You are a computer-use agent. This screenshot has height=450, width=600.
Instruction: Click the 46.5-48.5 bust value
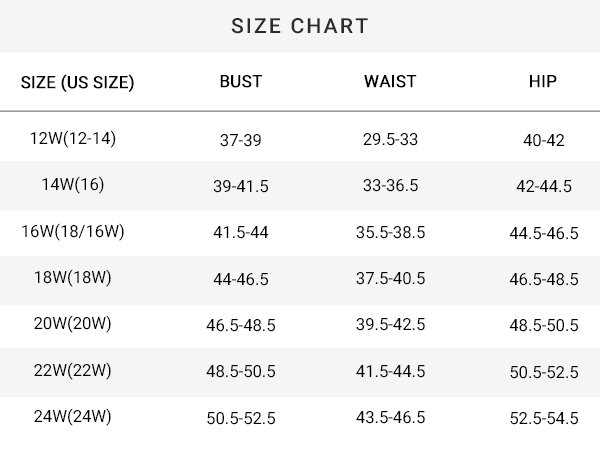coord(241,325)
